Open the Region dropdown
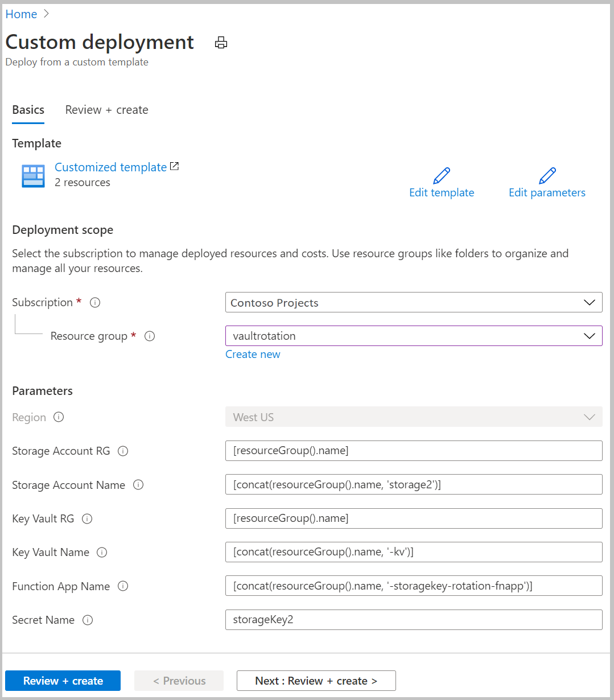Image resolution: width=614 pixels, height=700 pixels. (x=589, y=417)
